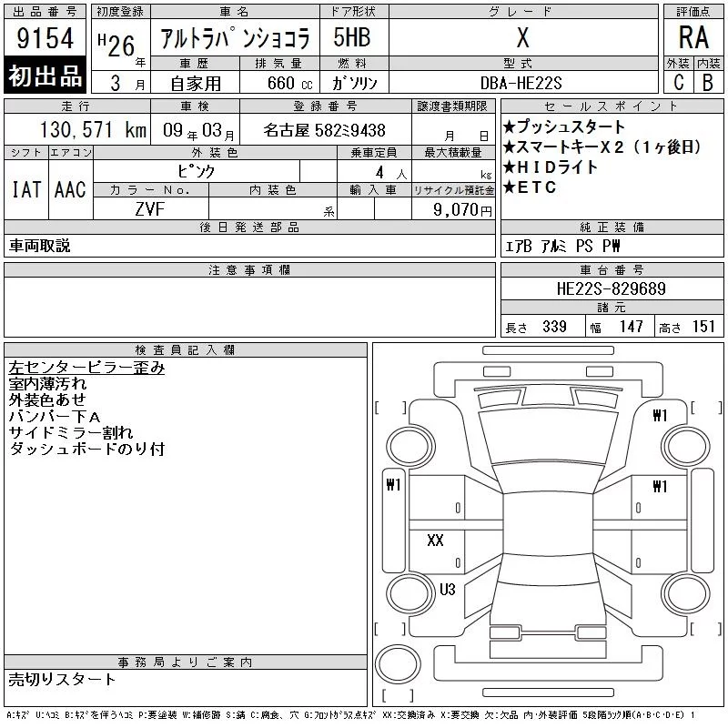The height and width of the screenshot is (728, 728).
Task: Click inspector note ダッシュボードのり付
Action: pyautogui.click(x=86, y=449)
